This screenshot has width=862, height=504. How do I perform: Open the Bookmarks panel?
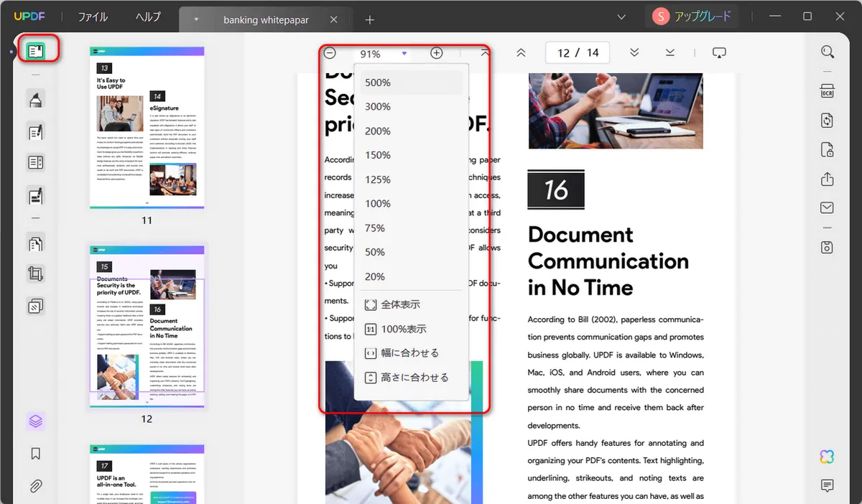[36, 454]
